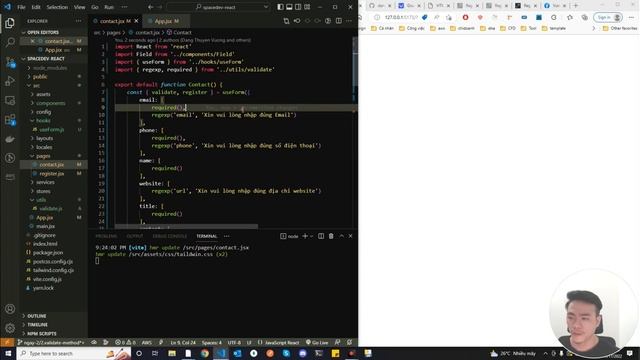Expand the components folder
640x360 pixels.
pyautogui.click(x=51, y=103)
